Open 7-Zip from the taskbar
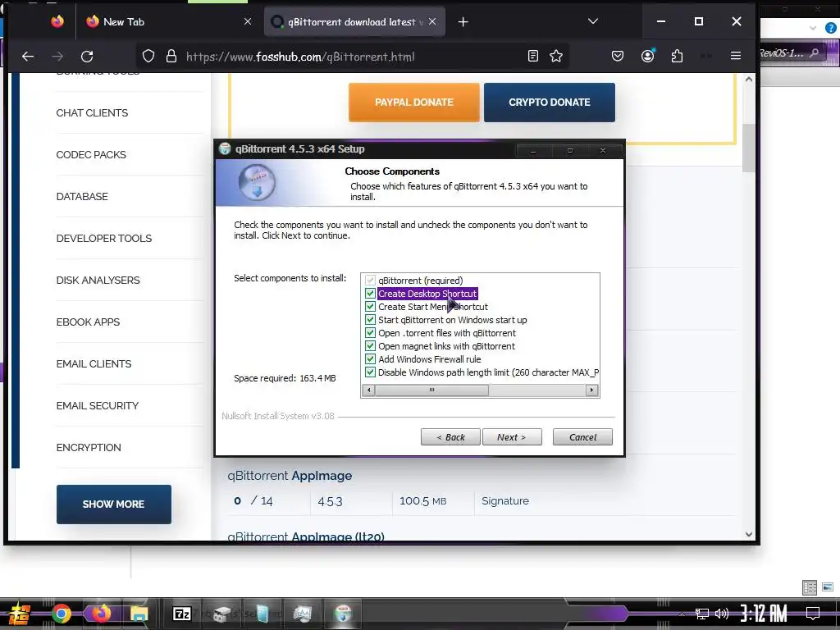This screenshot has width=840, height=630. [x=182, y=614]
